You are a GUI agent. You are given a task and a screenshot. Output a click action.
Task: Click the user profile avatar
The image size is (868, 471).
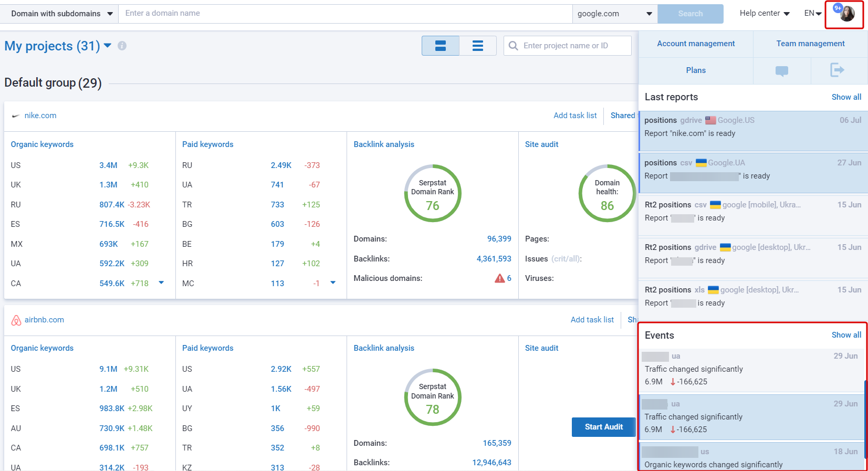tap(846, 14)
